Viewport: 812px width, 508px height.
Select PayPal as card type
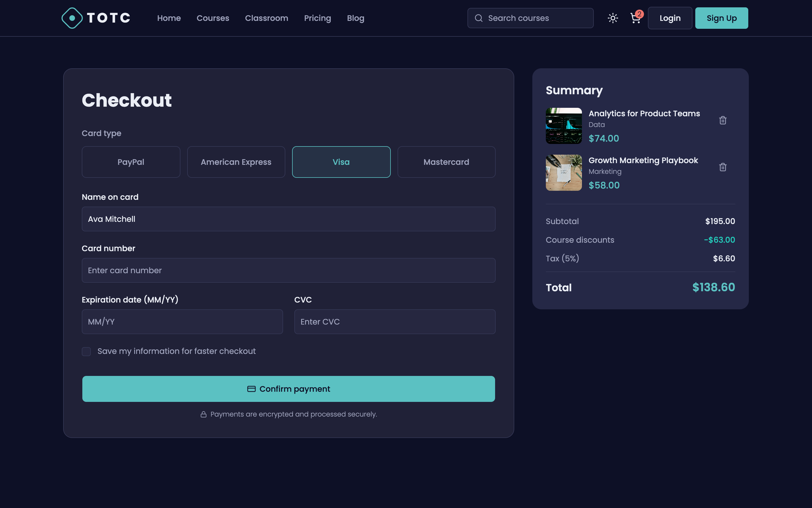pos(131,162)
